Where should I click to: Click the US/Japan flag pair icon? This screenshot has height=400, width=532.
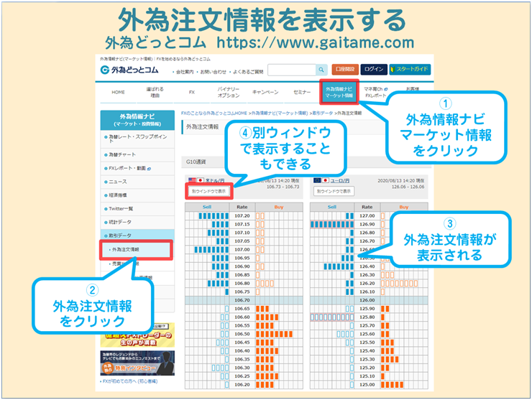pyautogui.click(x=193, y=181)
